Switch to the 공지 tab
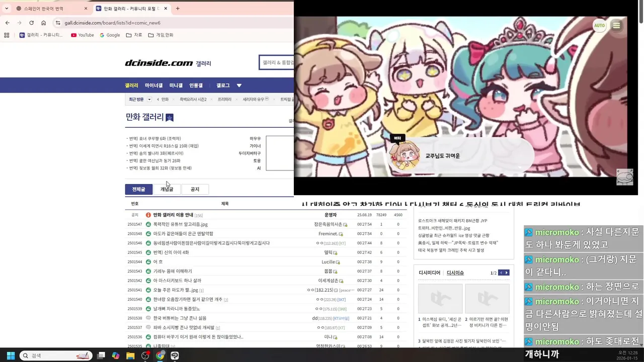The image size is (644, 362). point(195,189)
